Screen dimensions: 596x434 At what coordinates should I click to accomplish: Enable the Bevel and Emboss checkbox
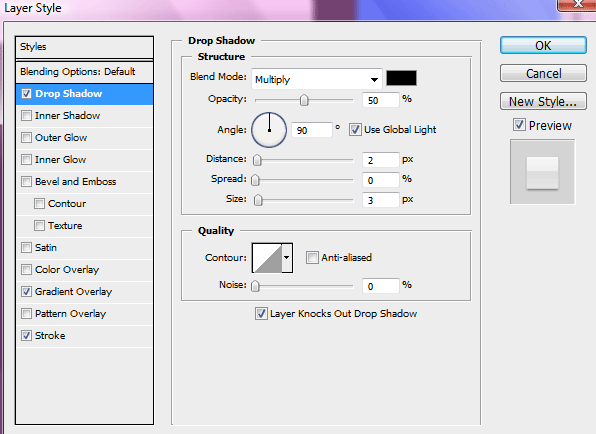pyautogui.click(x=26, y=182)
